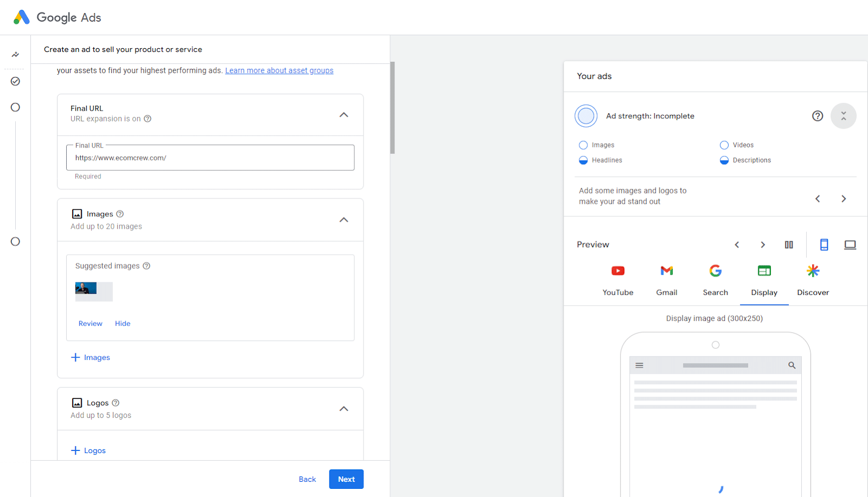Click the address bar in phone preview
The width and height of the screenshot is (868, 497).
[x=716, y=365]
